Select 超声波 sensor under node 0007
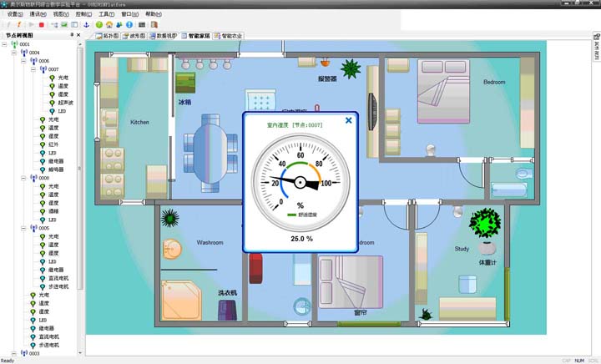The height and width of the screenshot is (364, 601). tap(64, 103)
